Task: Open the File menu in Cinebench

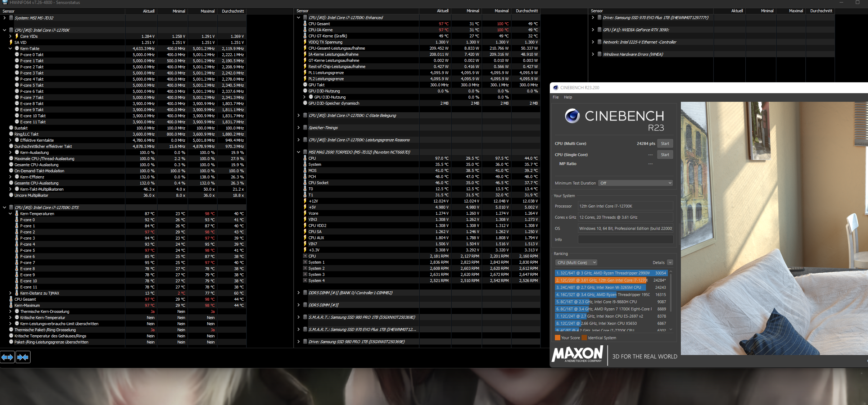Action: [556, 97]
